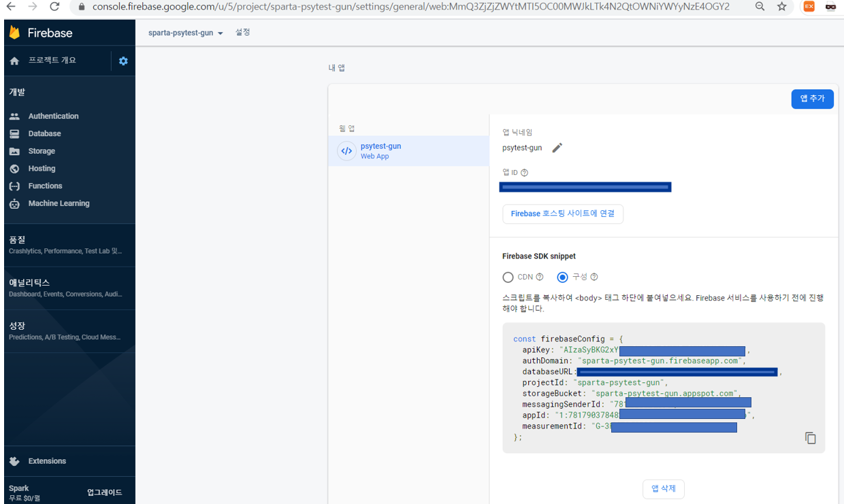The height and width of the screenshot is (504, 844).
Task: Copy the firebaseConfig snippet
Action: (x=810, y=438)
